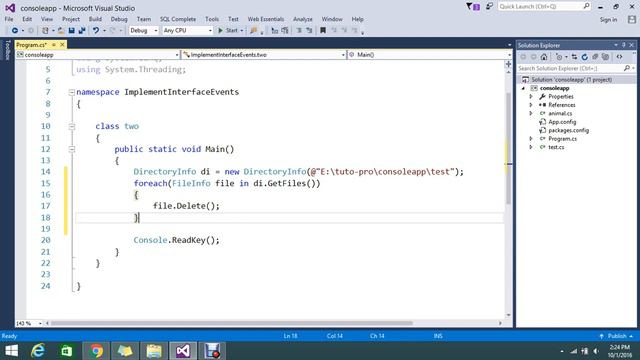
Task: Click the New Project toolbar icon
Action: 45,31
